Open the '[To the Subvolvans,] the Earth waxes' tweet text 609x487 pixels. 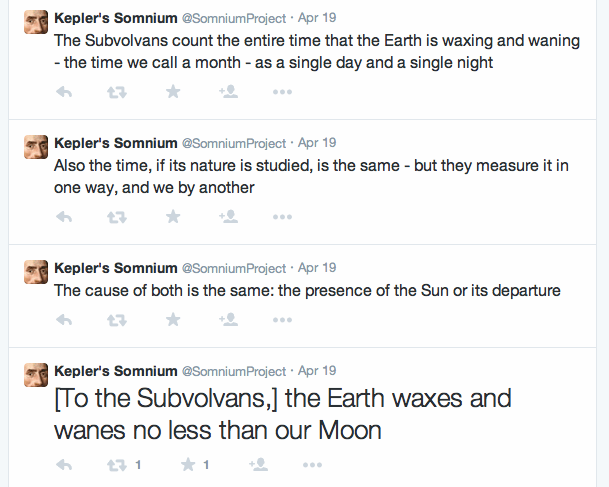[x=283, y=414]
